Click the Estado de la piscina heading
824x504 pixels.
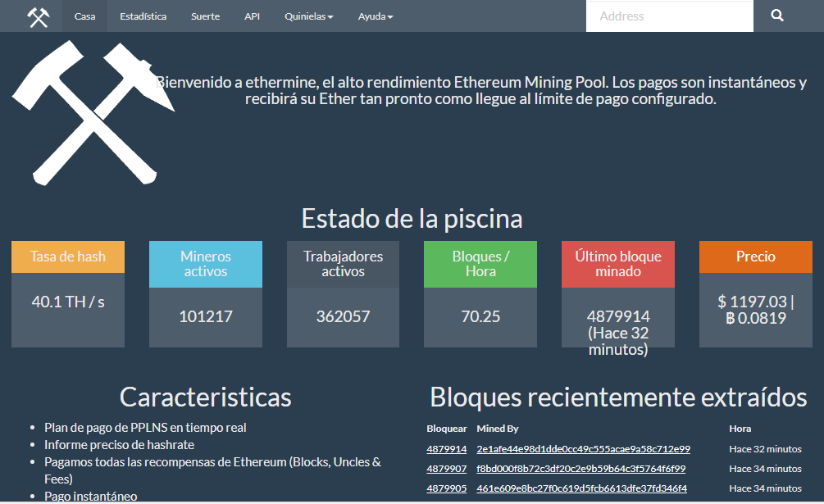tap(412, 219)
